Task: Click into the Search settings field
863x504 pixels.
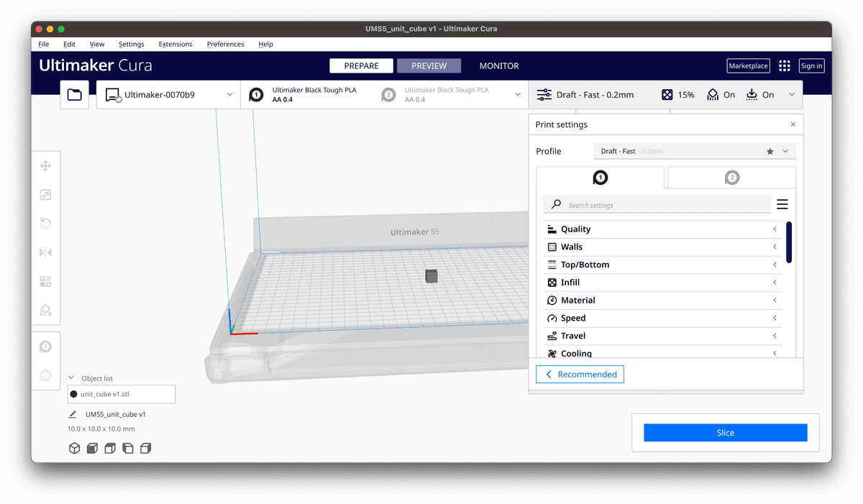Action: [657, 205]
